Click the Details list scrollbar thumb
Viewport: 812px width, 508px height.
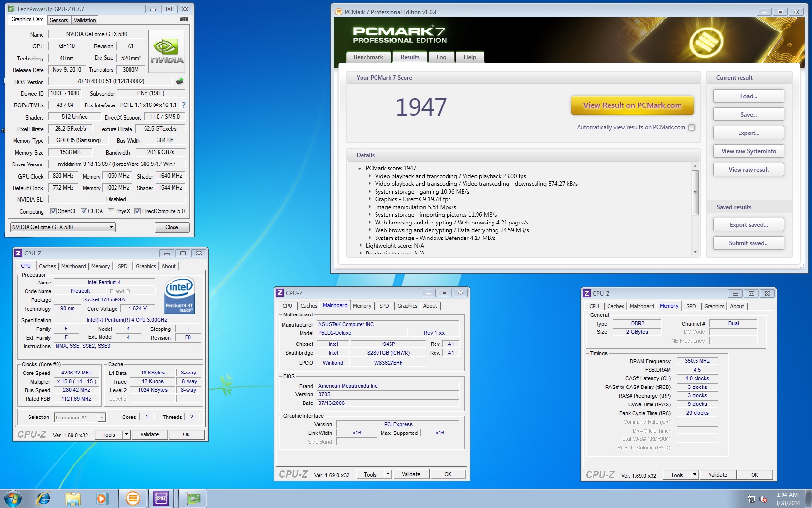[695, 193]
